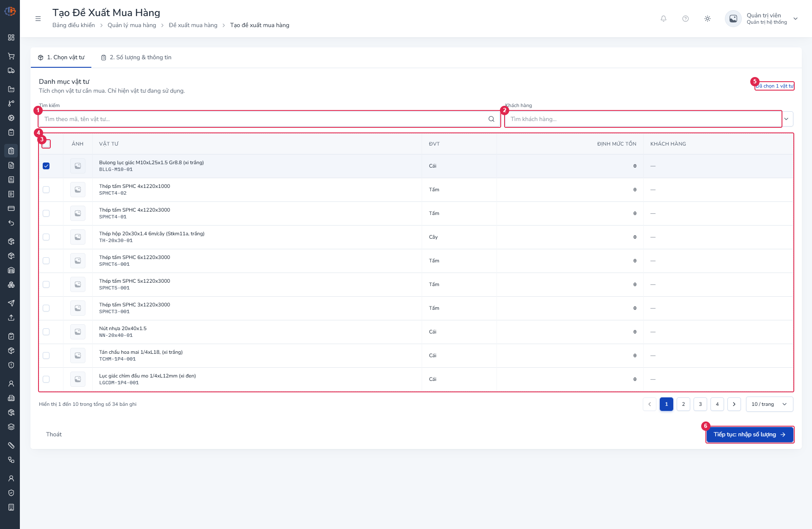The width and height of the screenshot is (812, 529).
Task: Click Tiếp tục: nhập số lượng button
Action: click(750, 435)
